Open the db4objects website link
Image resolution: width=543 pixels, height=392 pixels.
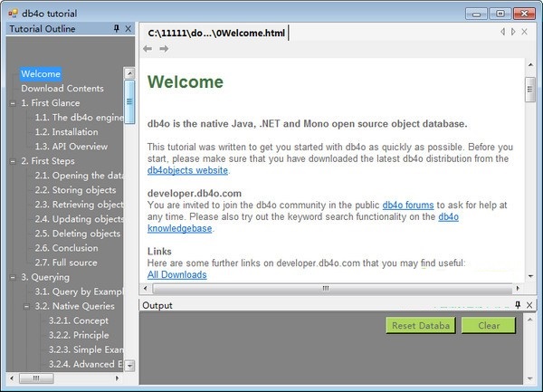(187, 170)
